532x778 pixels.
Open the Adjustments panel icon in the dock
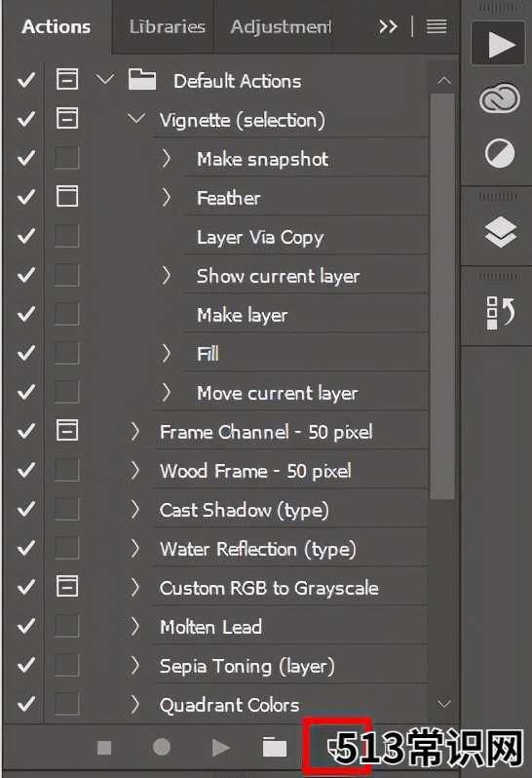[500, 153]
